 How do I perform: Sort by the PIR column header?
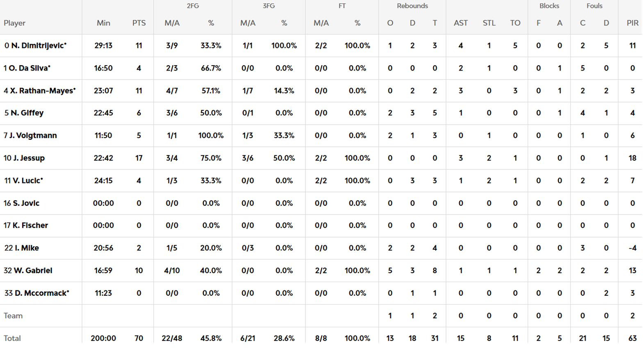pyautogui.click(x=633, y=23)
